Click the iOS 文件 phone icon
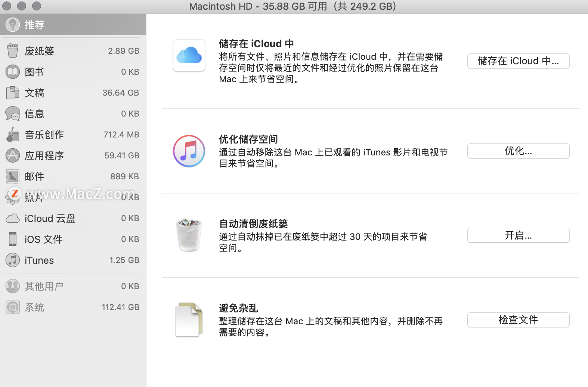This screenshot has height=387, width=588. tap(13, 239)
